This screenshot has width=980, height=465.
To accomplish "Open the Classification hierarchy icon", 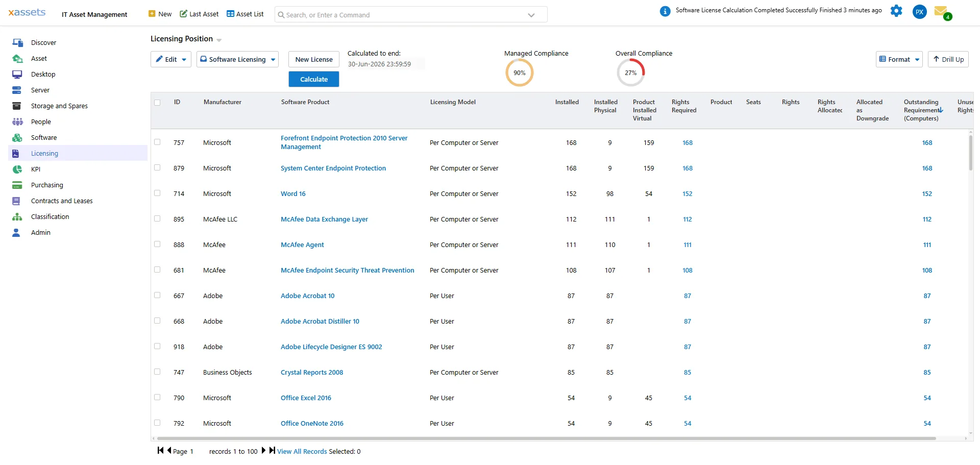I will (17, 217).
